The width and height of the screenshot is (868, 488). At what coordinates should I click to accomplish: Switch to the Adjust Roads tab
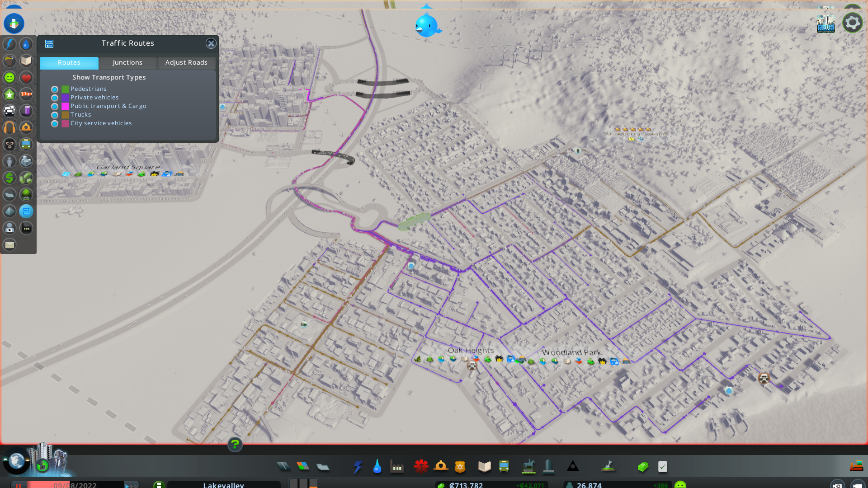186,63
